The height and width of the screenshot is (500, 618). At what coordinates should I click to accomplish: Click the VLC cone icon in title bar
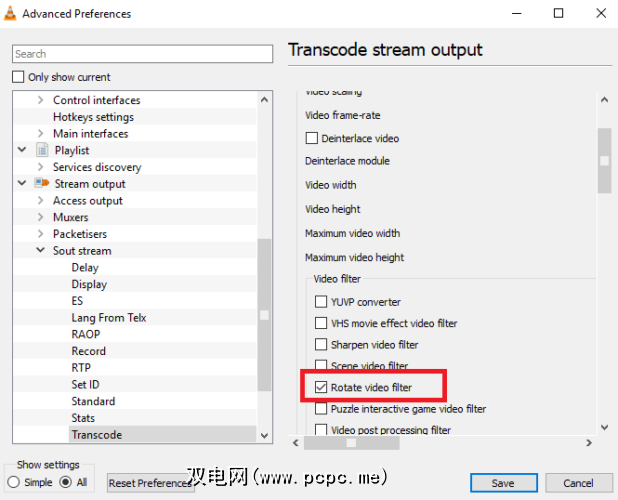coord(10,13)
